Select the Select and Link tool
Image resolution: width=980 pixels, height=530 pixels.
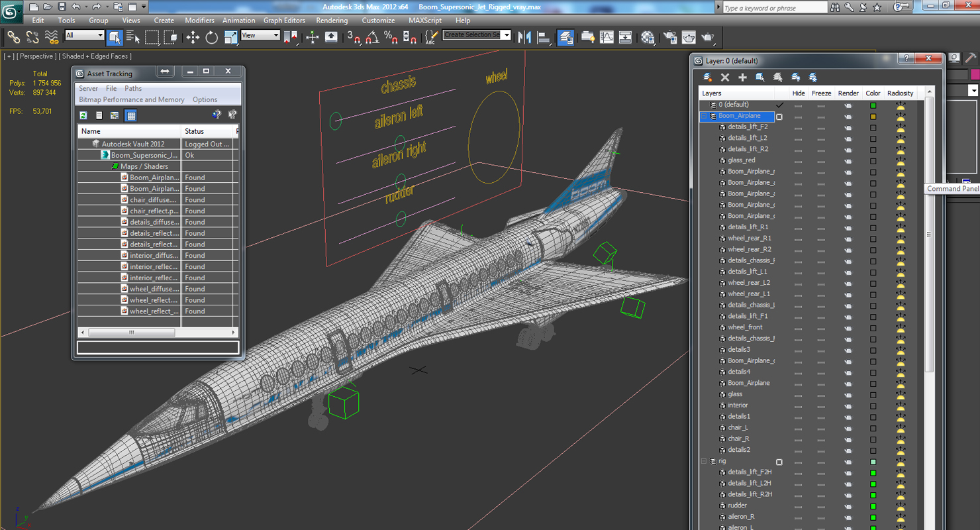[x=14, y=37]
